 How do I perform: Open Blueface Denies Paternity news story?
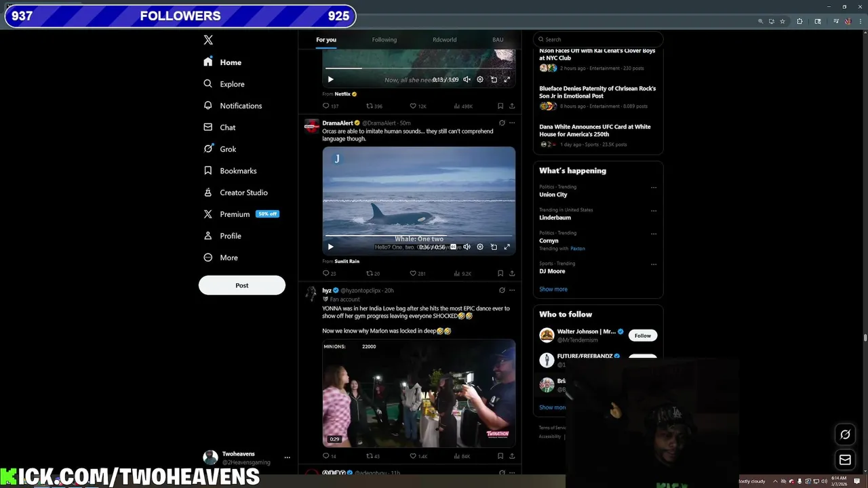coord(597,97)
